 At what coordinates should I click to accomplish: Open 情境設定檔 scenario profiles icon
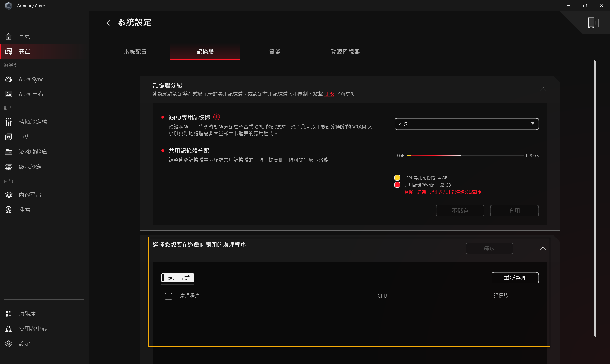point(9,122)
